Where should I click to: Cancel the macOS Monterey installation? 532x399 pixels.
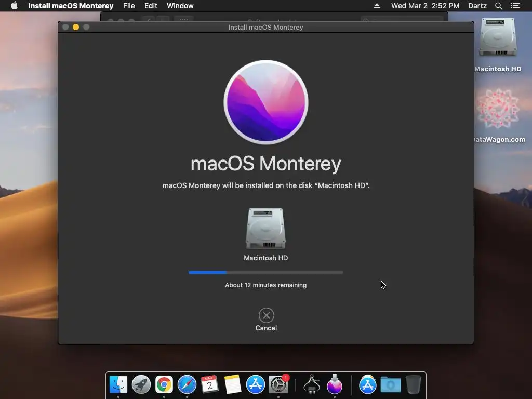pos(266,320)
